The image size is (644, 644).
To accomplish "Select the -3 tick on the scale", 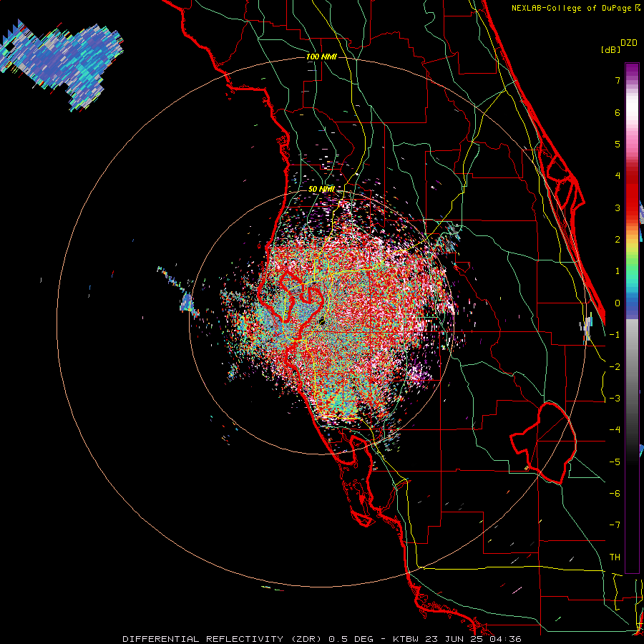I will pyautogui.click(x=615, y=399).
